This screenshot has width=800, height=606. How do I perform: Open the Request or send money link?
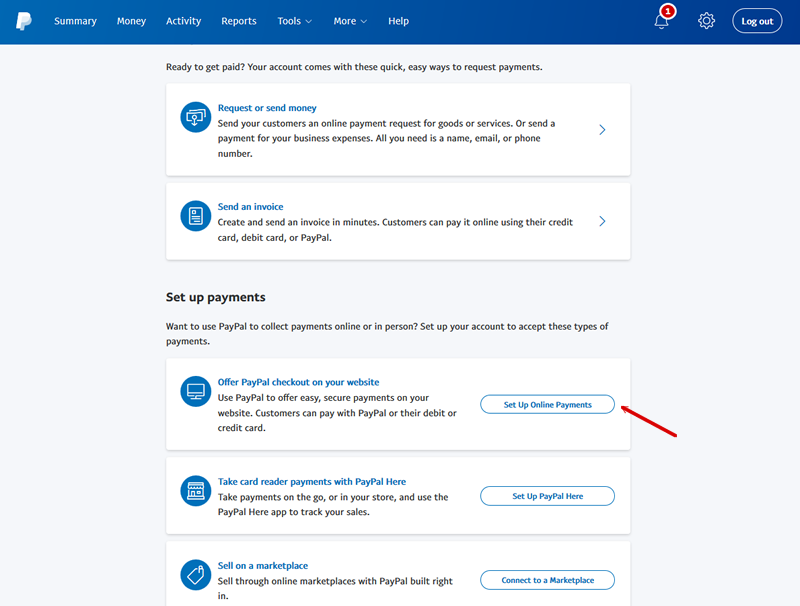tap(267, 108)
